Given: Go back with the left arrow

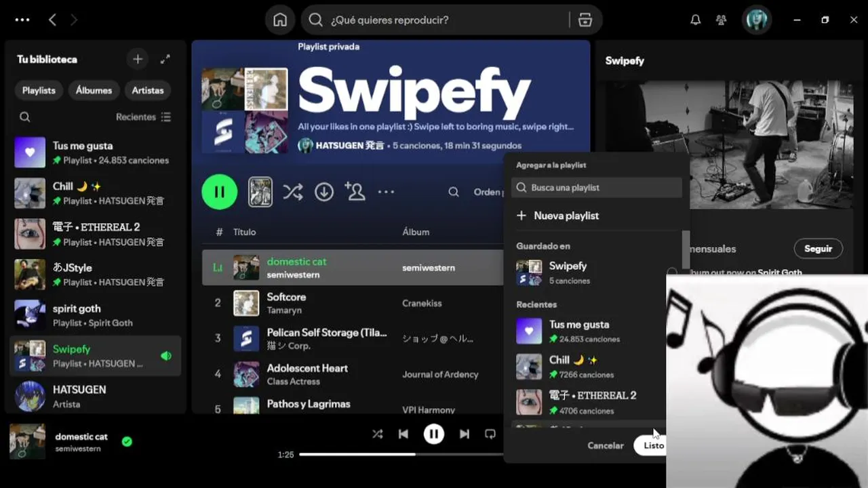Looking at the screenshot, I should (52, 20).
